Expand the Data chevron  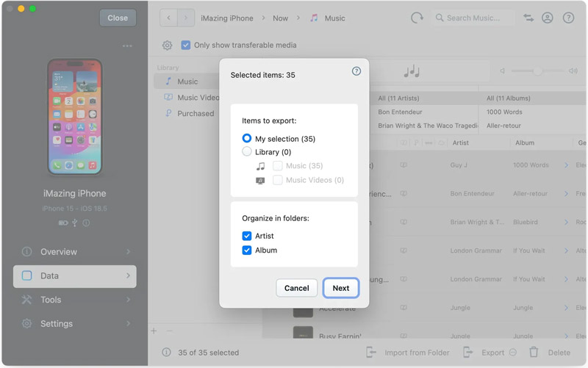(x=128, y=275)
